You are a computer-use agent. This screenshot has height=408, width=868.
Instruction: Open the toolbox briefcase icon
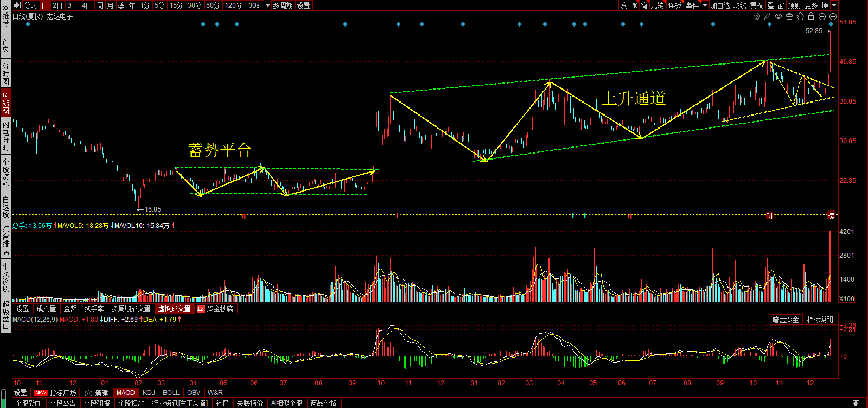coord(789,16)
